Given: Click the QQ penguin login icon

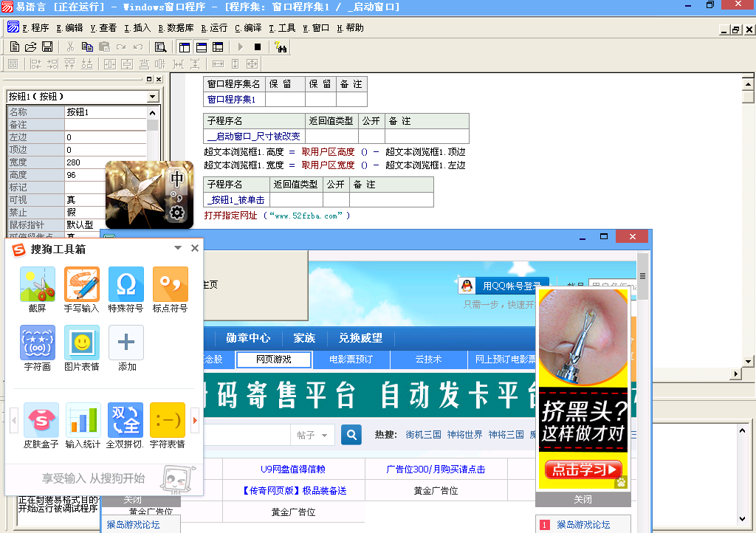Looking at the screenshot, I should [467, 285].
